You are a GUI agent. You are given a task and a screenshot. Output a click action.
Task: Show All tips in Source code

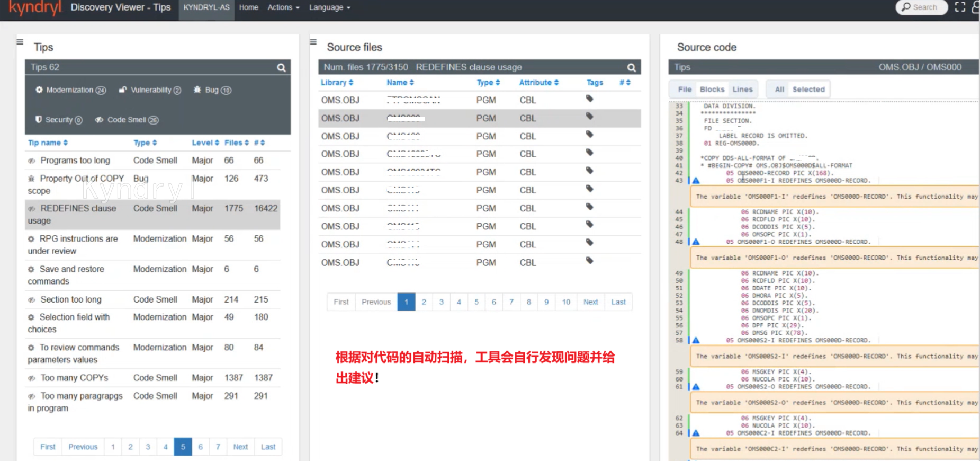pyautogui.click(x=779, y=90)
